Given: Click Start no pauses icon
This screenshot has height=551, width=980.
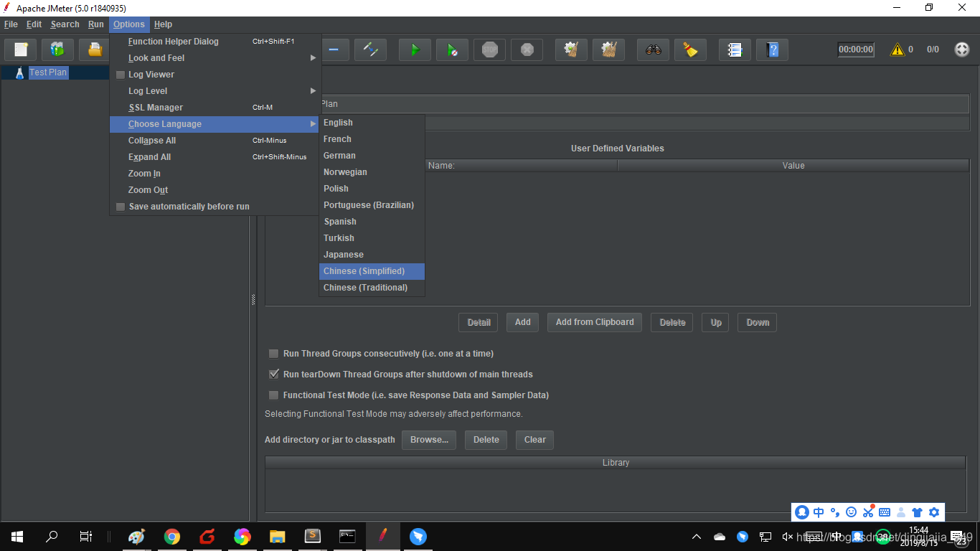Looking at the screenshot, I should click(452, 50).
